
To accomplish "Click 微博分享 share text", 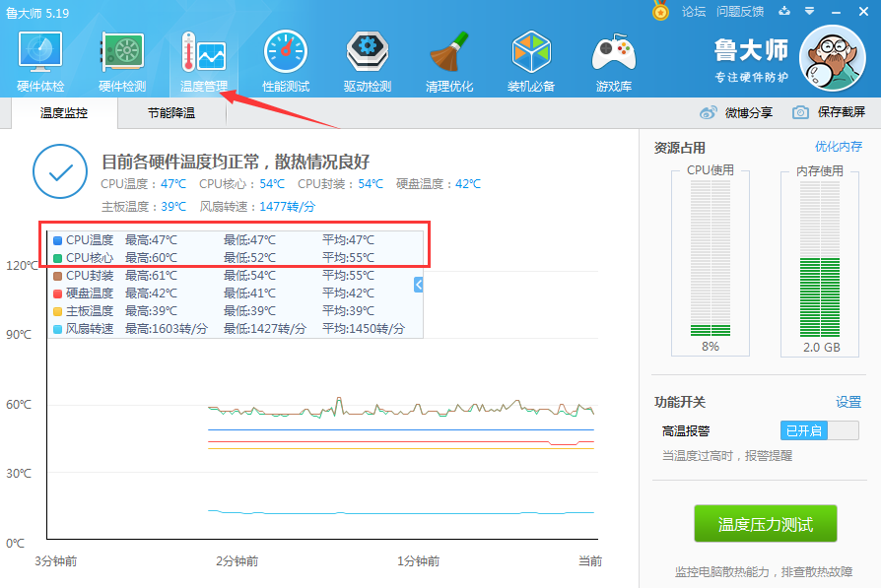I will pos(748,113).
